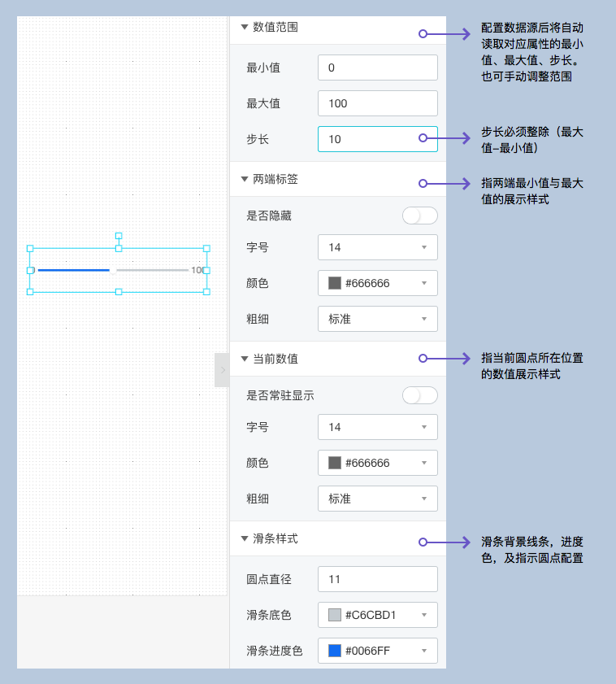
Task: Open the 滑条进度色 #0066FF color swatch
Action: (x=335, y=651)
